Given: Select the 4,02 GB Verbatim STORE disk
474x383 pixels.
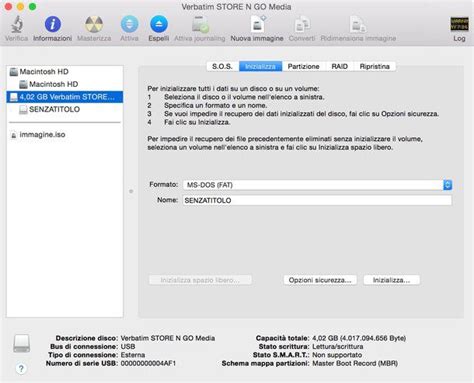Looking at the screenshot, I should [65, 97].
